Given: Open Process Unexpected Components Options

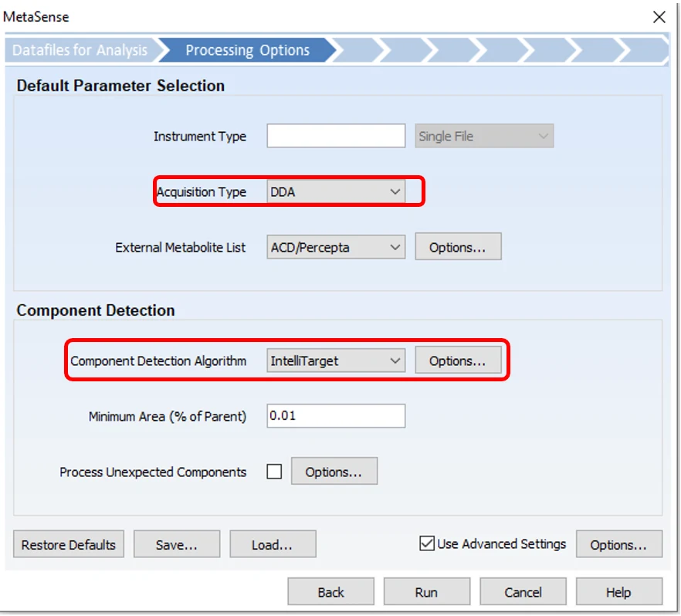Looking at the screenshot, I should click(334, 472).
